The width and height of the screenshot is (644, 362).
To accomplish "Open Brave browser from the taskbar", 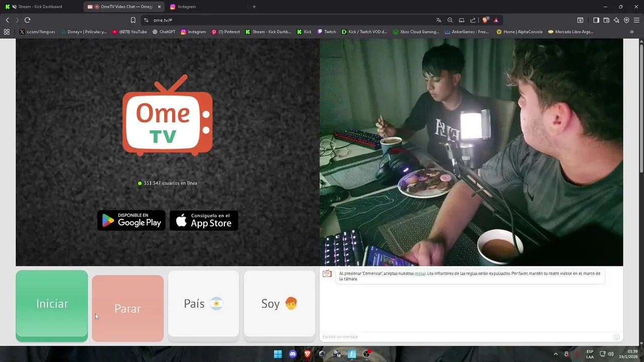I will (307, 354).
